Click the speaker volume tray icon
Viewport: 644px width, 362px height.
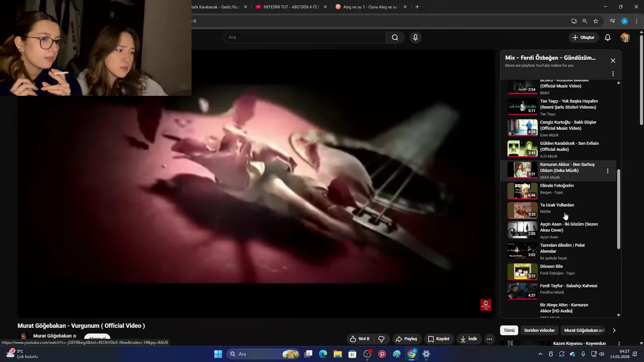(602, 354)
